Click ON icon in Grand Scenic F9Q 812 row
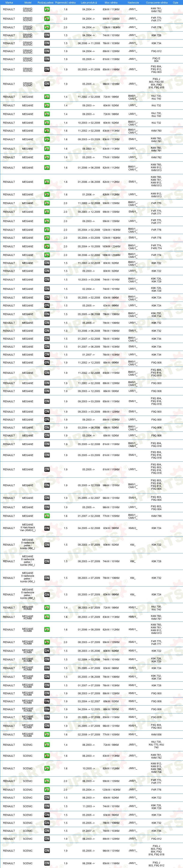The width and height of the screenshot is (183, 868). tap(47, 51)
